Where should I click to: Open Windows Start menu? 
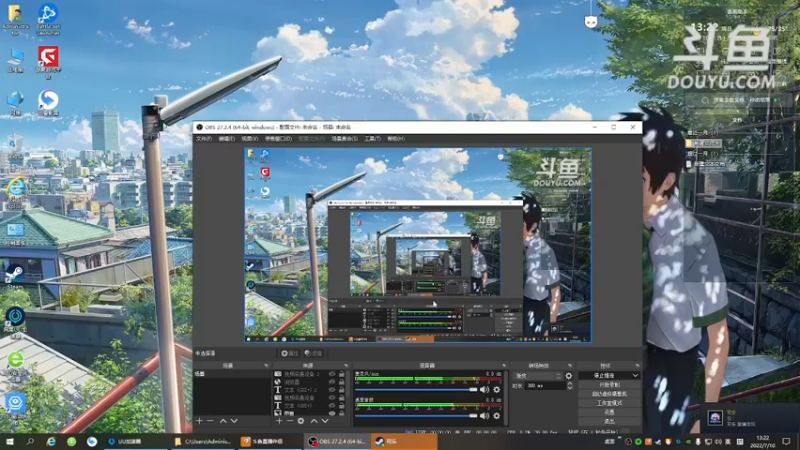pyautogui.click(x=10, y=441)
